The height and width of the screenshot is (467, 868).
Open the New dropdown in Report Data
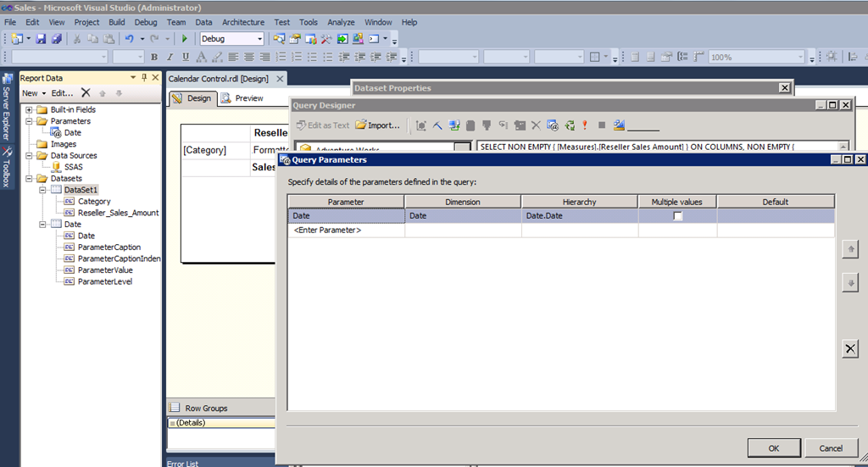point(33,93)
